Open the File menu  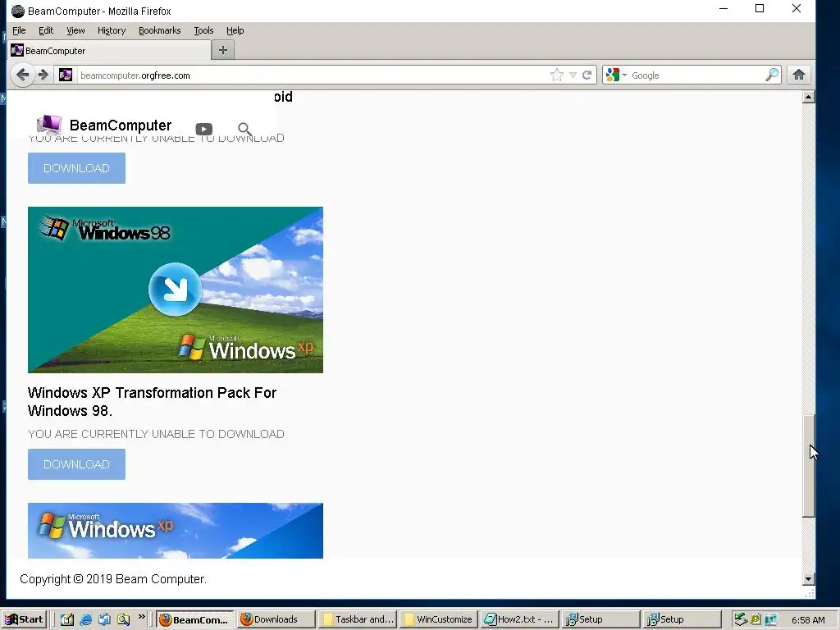coord(19,30)
